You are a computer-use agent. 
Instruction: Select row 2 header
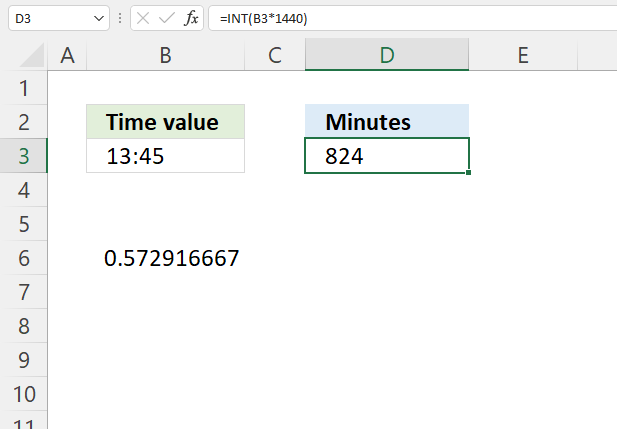tap(24, 122)
